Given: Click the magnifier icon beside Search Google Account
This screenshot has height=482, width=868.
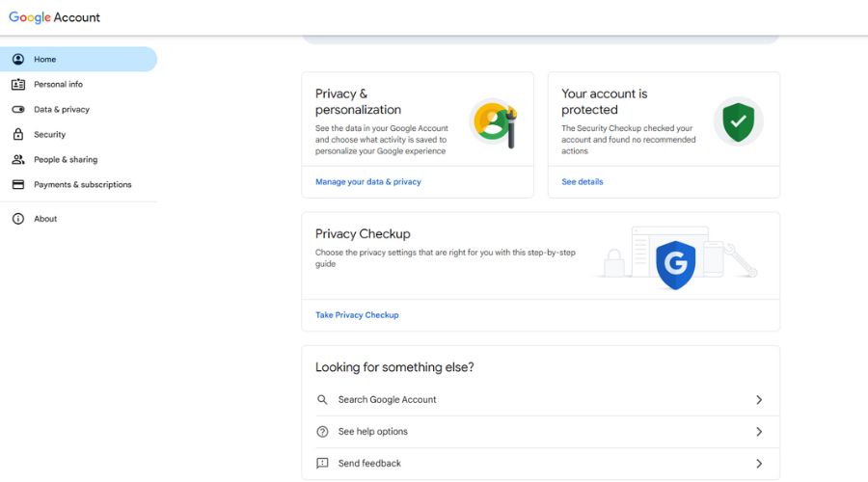Looking at the screenshot, I should tap(322, 399).
